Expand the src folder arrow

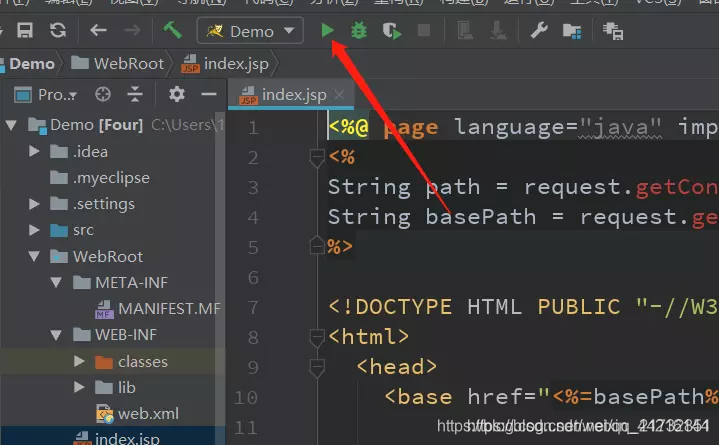coord(34,229)
